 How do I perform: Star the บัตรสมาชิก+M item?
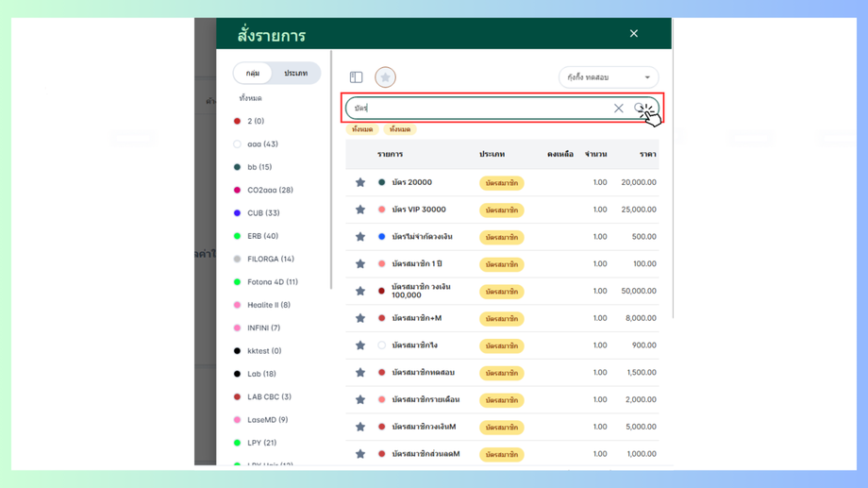click(x=359, y=318)
